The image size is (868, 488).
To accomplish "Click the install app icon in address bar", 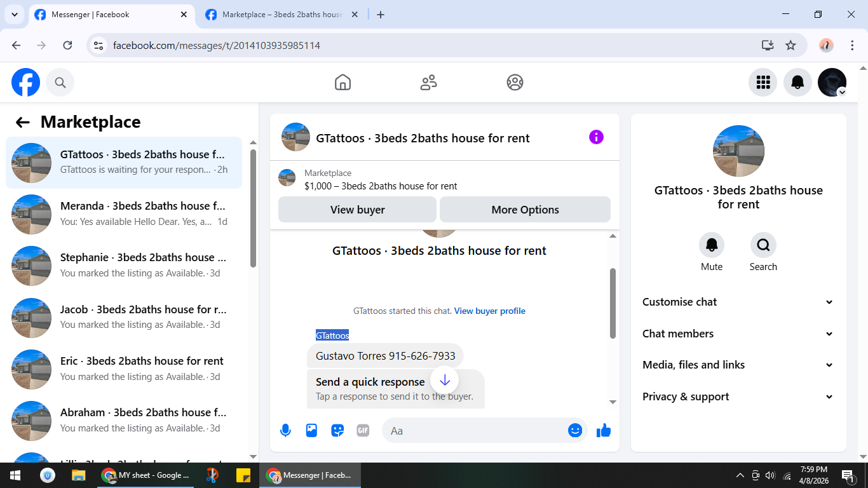I will [x=768, y=45].
